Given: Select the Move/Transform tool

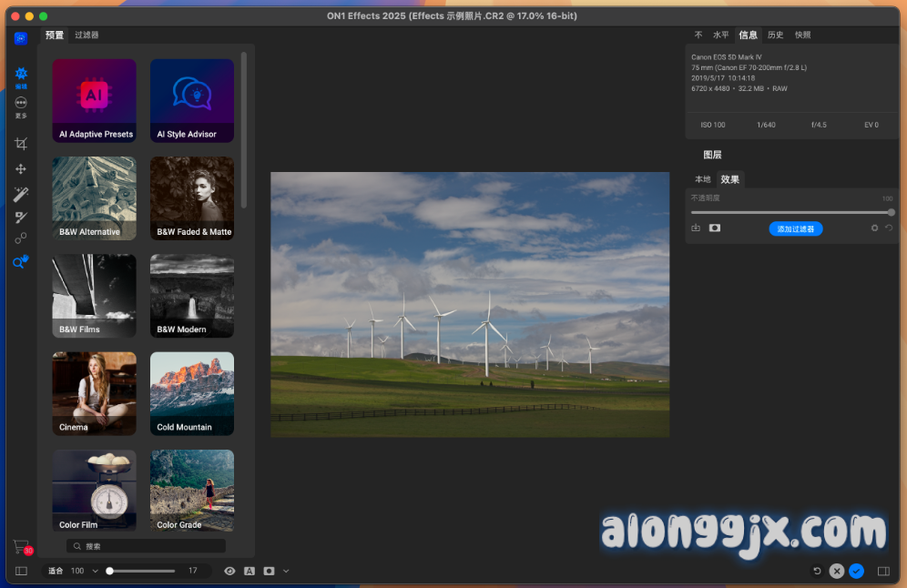Looking at the screenshot, I should pos(21,169).
